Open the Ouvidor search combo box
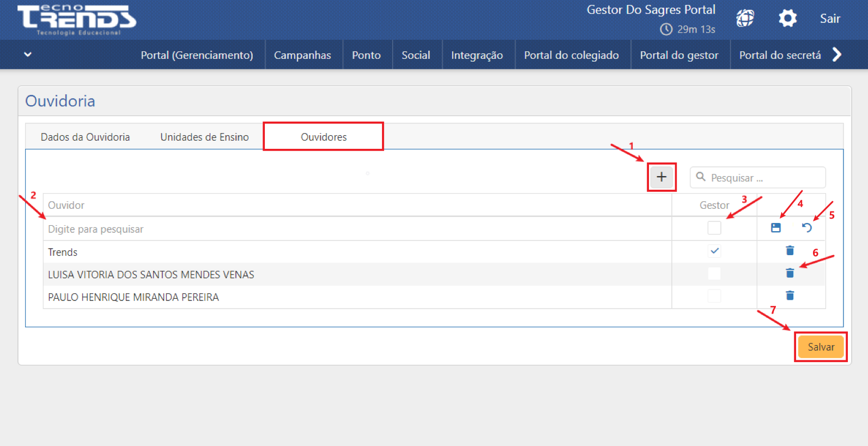Viewport: 868px width, 446px height. tap(357, 229)
